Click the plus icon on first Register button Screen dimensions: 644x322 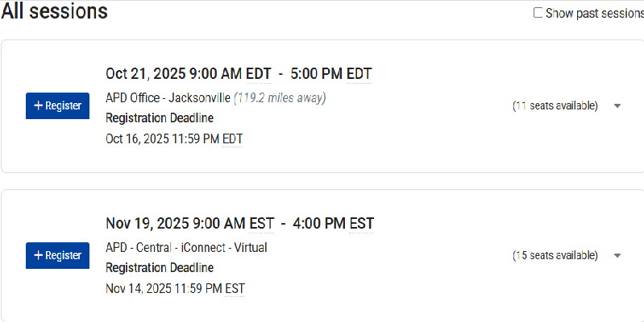tap(38, 105)
